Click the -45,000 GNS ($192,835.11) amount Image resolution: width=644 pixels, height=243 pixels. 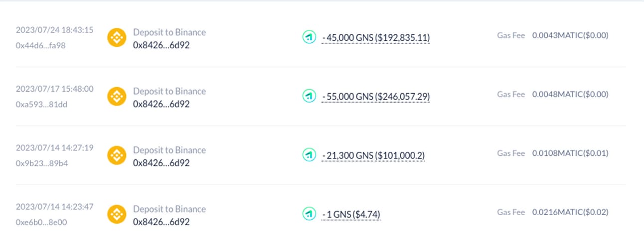point(376,38)
